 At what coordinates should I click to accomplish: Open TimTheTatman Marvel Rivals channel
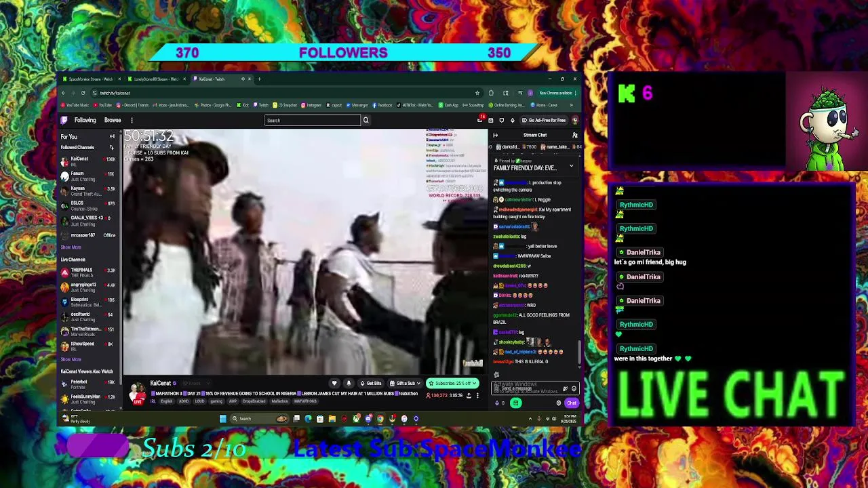(x=88, y=331)
